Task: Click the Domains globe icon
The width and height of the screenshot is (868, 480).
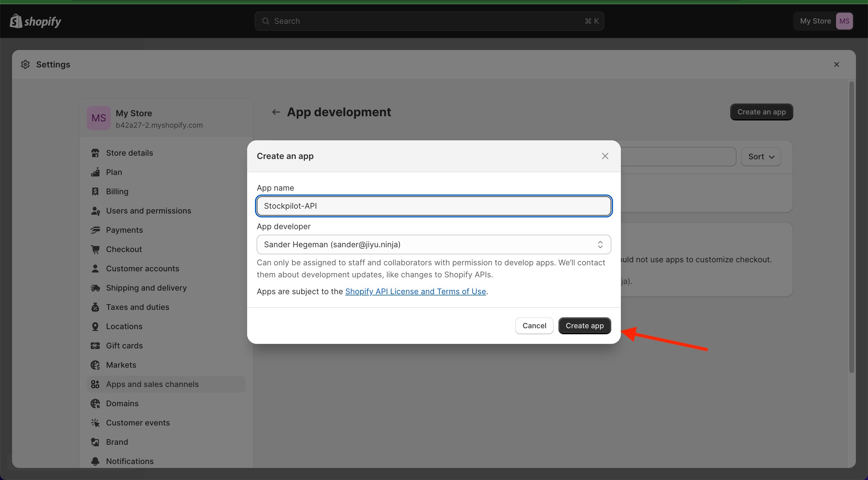Action: tap(95, 403)
